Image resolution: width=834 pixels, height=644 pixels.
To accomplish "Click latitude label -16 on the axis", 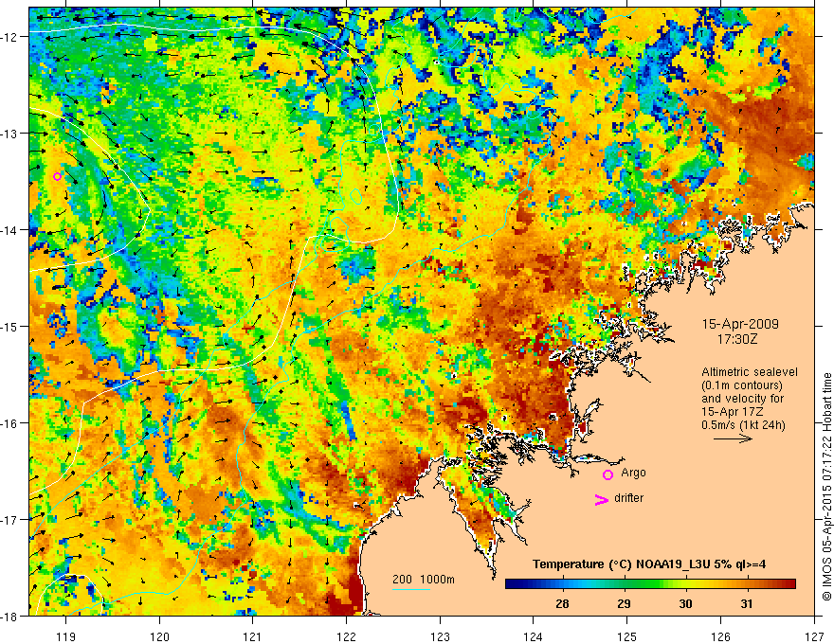I will [9, 423].
